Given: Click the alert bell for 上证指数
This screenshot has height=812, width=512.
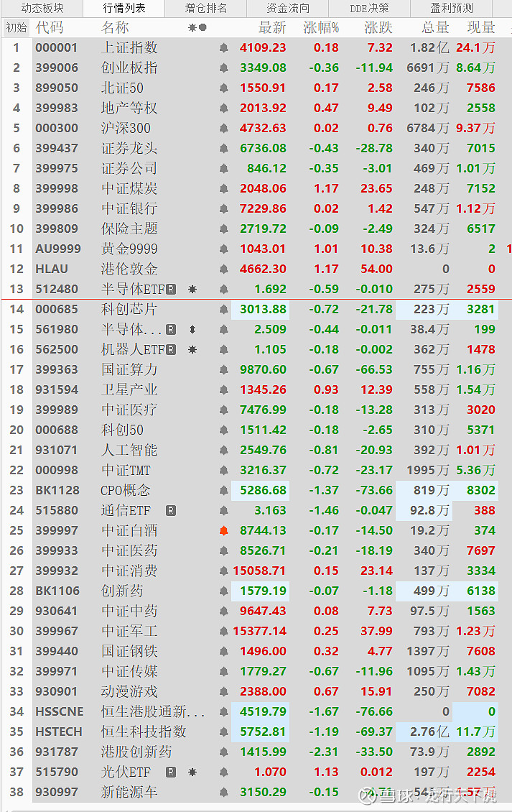Looking at the screenshot, I should [224, 48].
